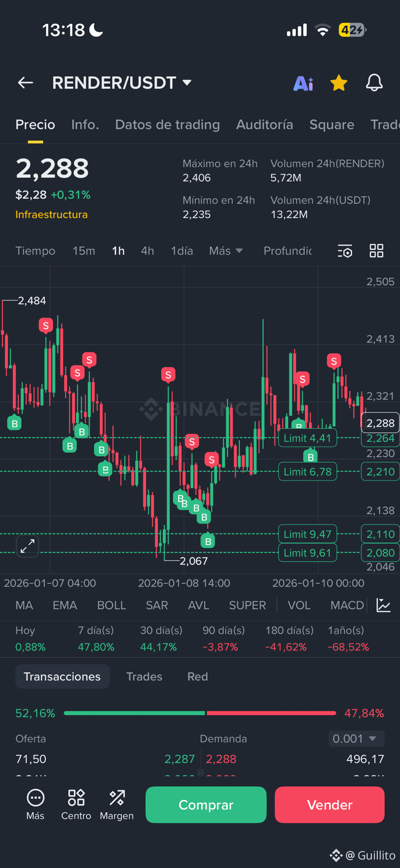This screenshot has width=400, height=868.
Task: Tap the Wi-Fi icon in status bar
Action: 322,30
